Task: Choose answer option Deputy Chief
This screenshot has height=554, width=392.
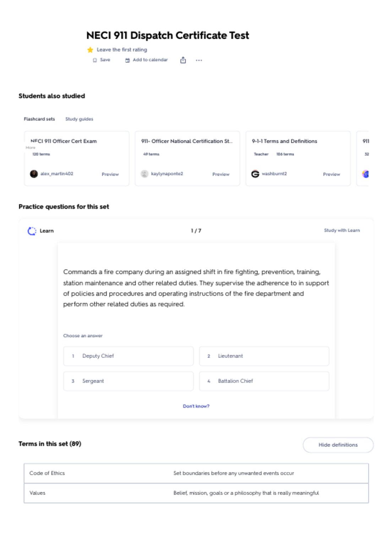Action: pyautogui.click(x=129, y=356)
